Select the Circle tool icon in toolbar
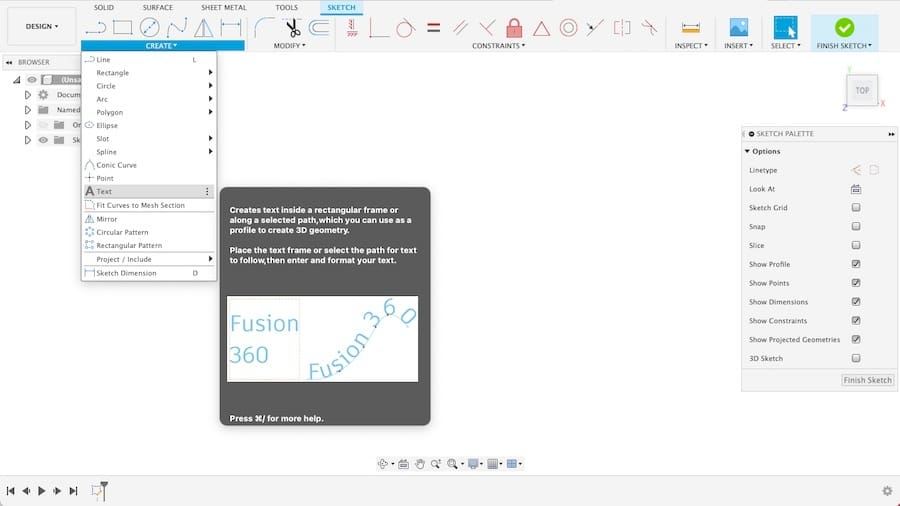 [x=150, y=27]
